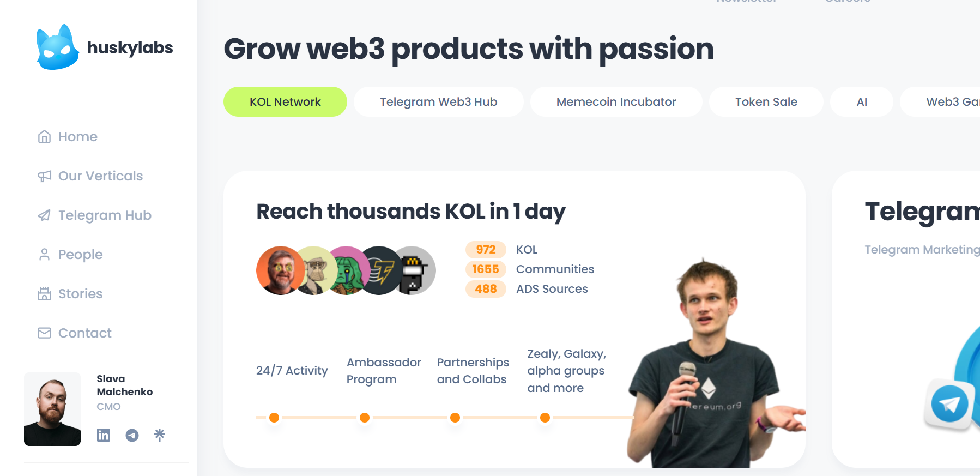Viewport: 980px width, 476px height.
Task: Click the huskylabs logo icon
Action: [x=57, y=47]
